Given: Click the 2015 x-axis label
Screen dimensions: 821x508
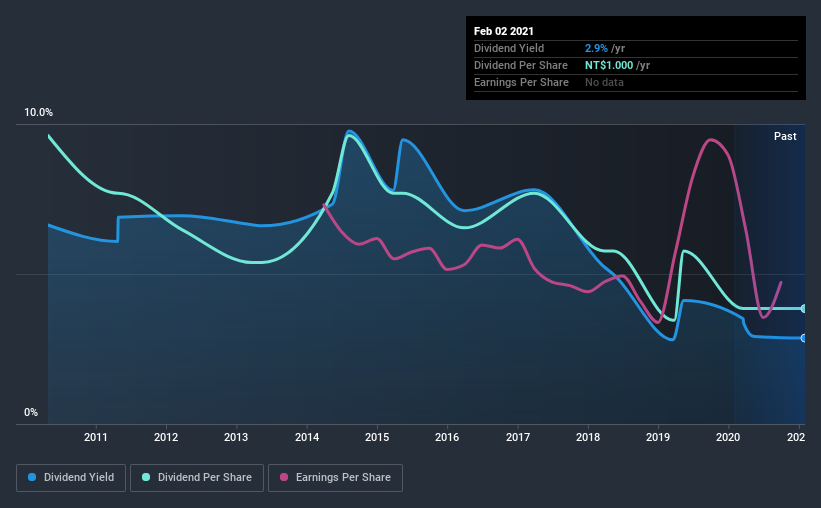Looking at the screenshot, I should pos(377,437).
